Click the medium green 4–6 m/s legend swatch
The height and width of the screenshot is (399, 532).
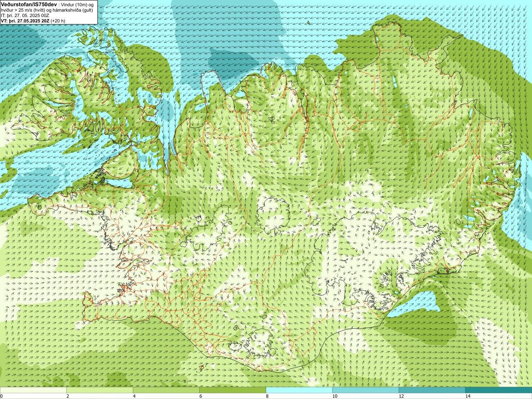click(x=166, y=390)
